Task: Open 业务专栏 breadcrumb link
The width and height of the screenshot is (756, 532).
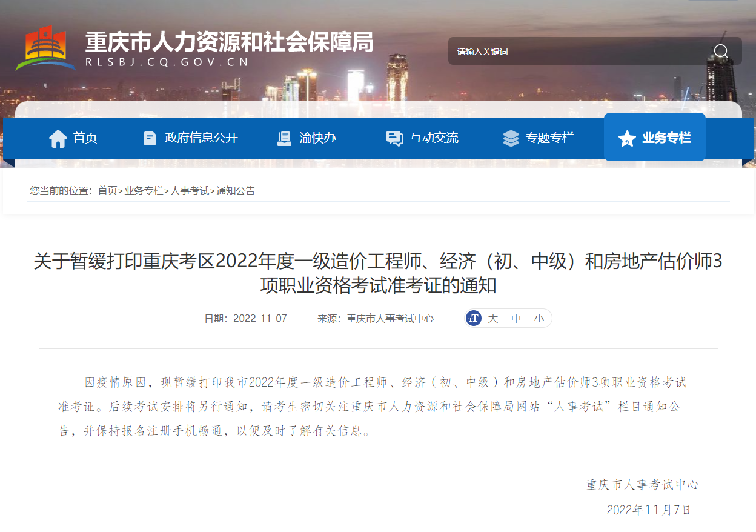Action: coord(144,190)
